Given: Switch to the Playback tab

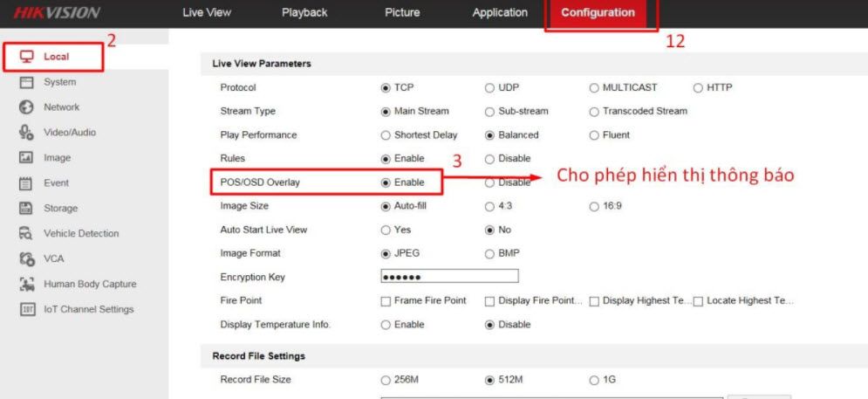Looking at the screenshot, I should click(x=304, y=12).
